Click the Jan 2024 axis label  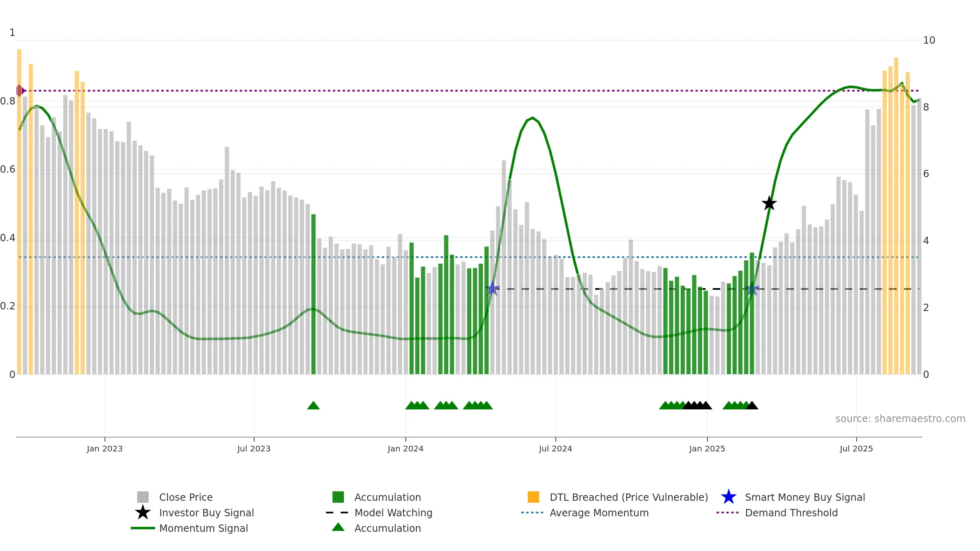405,449
